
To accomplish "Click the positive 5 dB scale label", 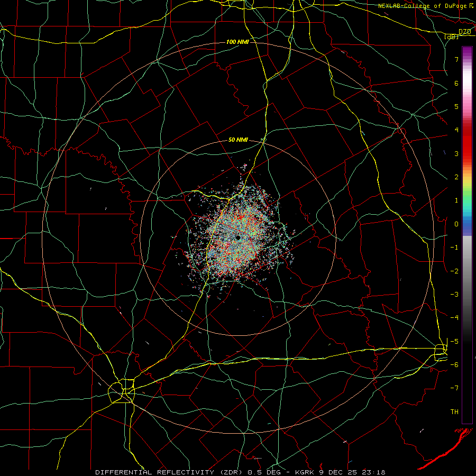I will click(x=456, y=106).
